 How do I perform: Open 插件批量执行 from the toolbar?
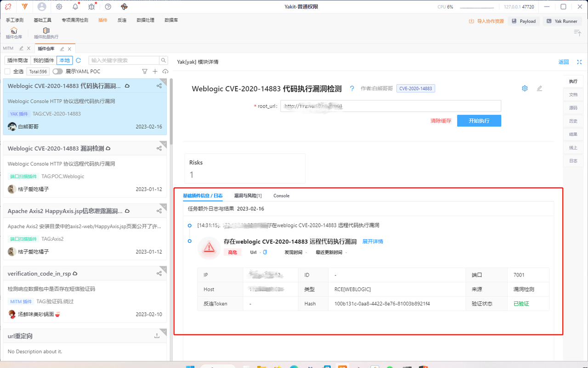pyautogui.click(x=46, y=33)
